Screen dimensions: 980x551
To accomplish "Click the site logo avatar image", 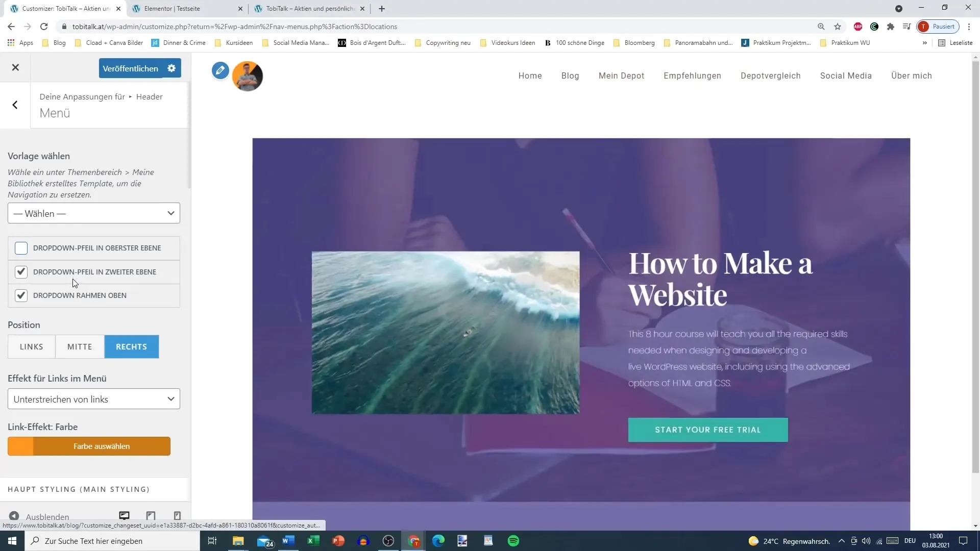I will 248,76.
